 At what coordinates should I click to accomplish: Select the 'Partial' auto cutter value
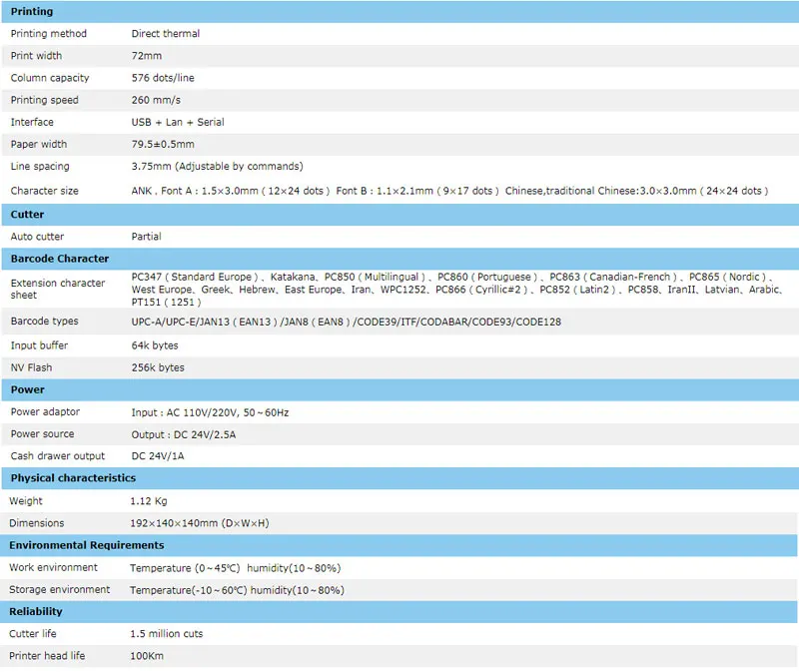(x=146, y=237)
